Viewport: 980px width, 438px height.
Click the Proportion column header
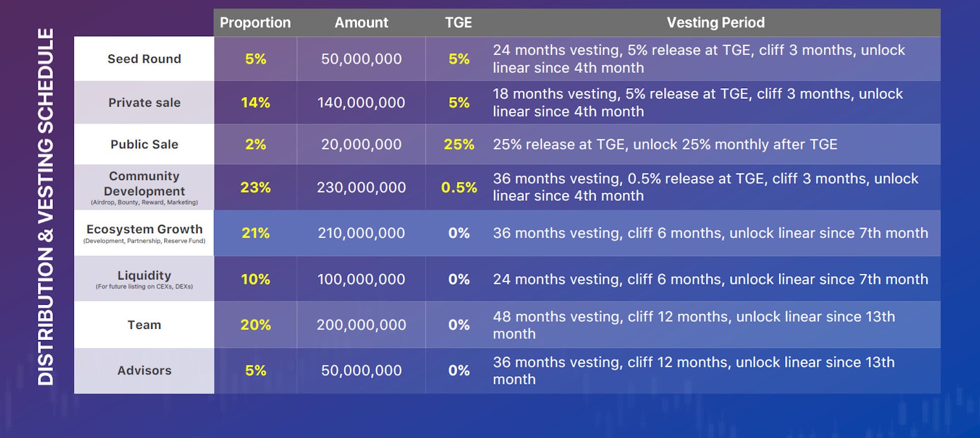255,22
